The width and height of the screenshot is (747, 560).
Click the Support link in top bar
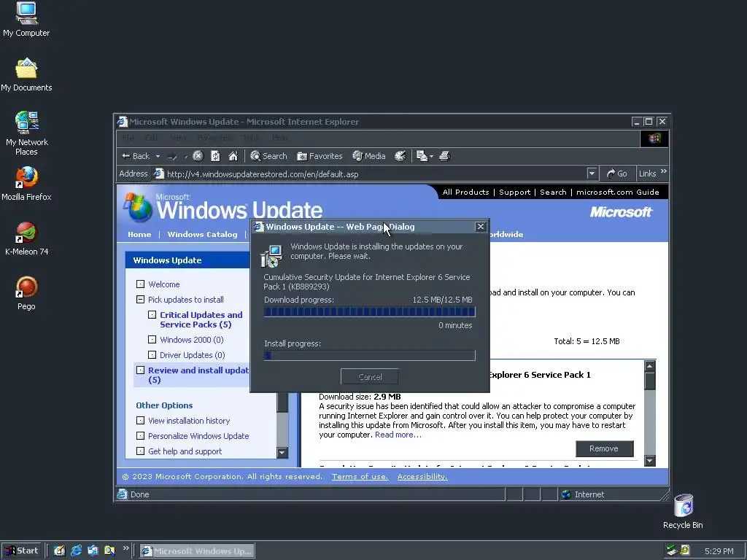(514, 192)
